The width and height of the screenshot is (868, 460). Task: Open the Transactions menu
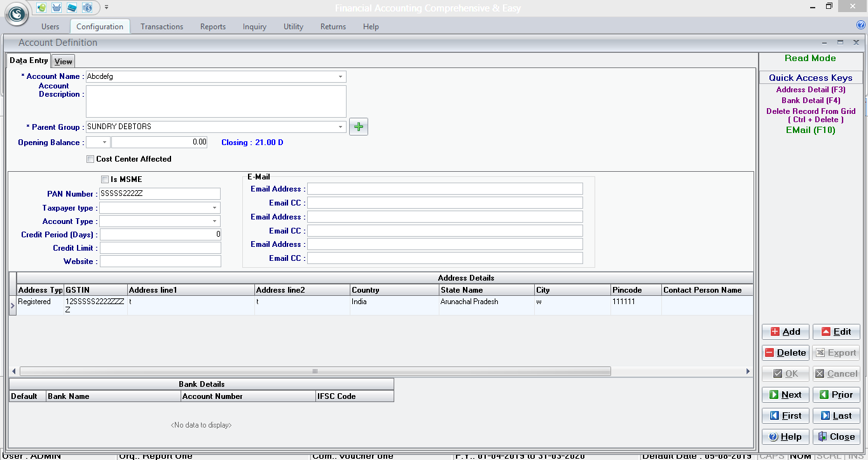coord(162,27)
